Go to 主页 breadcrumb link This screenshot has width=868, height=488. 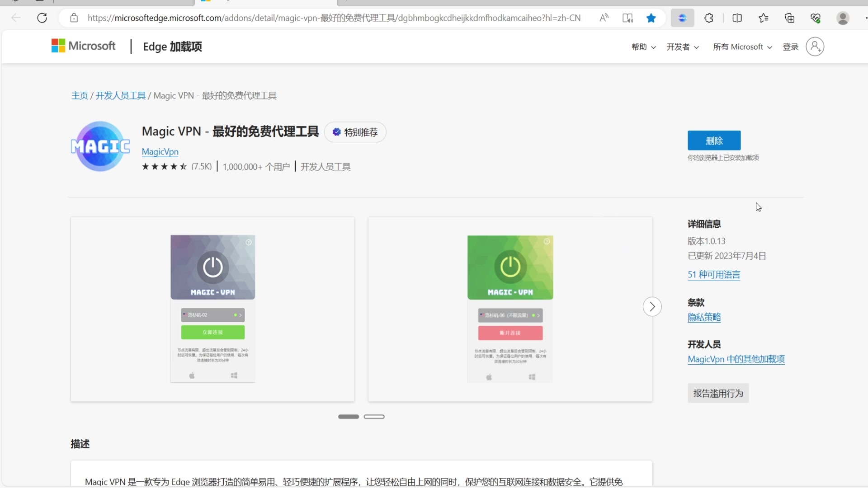pos(80,95)
